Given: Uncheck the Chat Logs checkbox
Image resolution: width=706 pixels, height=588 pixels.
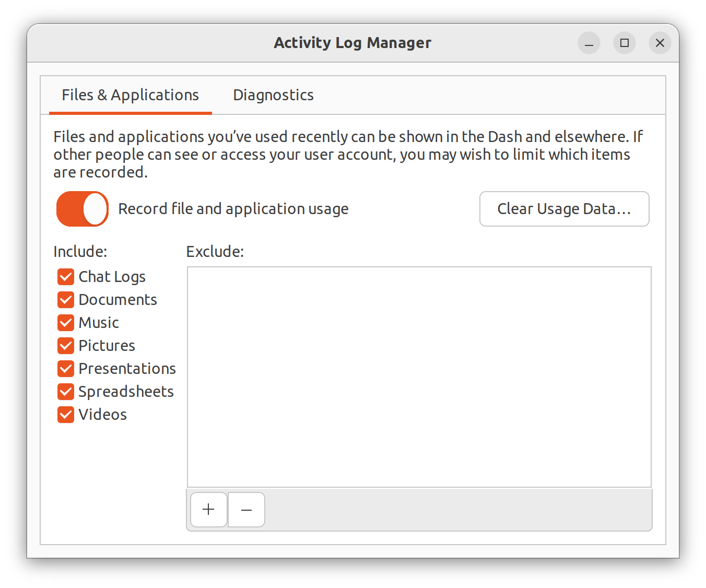Looking at the screenshot, I should tap(66, 277).
